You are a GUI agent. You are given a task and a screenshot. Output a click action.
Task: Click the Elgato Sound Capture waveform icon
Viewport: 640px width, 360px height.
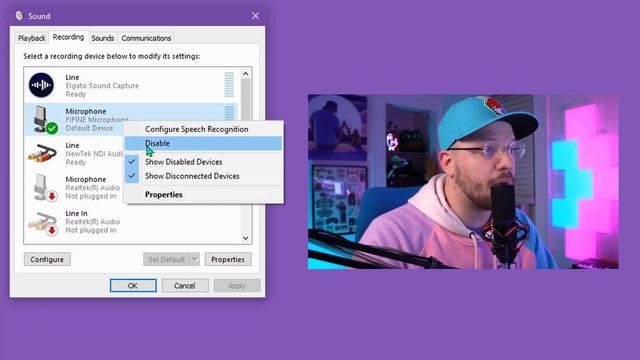click(x=41, y=85)
